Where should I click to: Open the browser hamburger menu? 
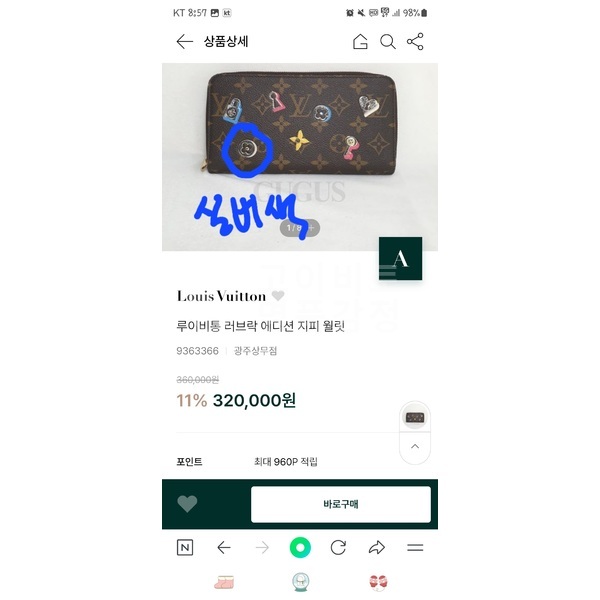[415, 548]
